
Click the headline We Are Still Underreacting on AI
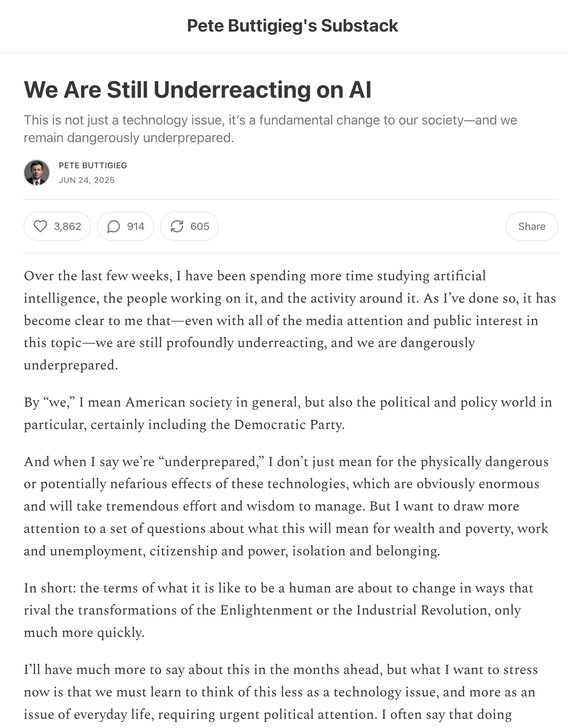tap(198, 90)
